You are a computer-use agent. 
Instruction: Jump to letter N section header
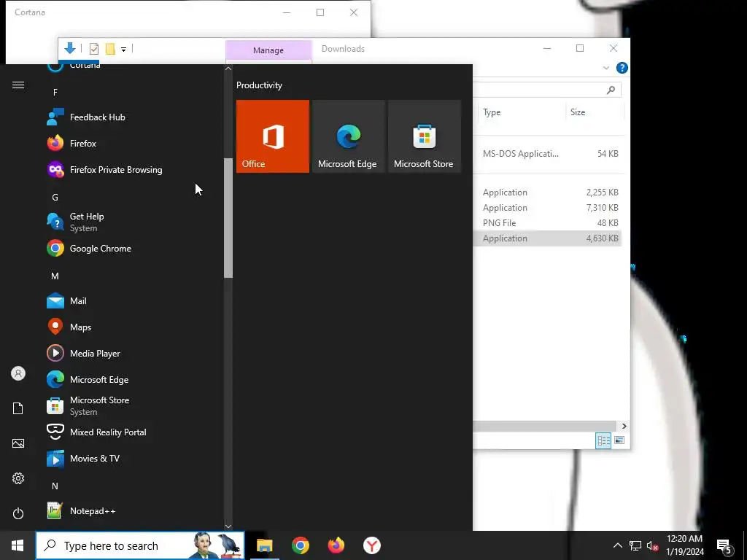[x=55, y=486]
